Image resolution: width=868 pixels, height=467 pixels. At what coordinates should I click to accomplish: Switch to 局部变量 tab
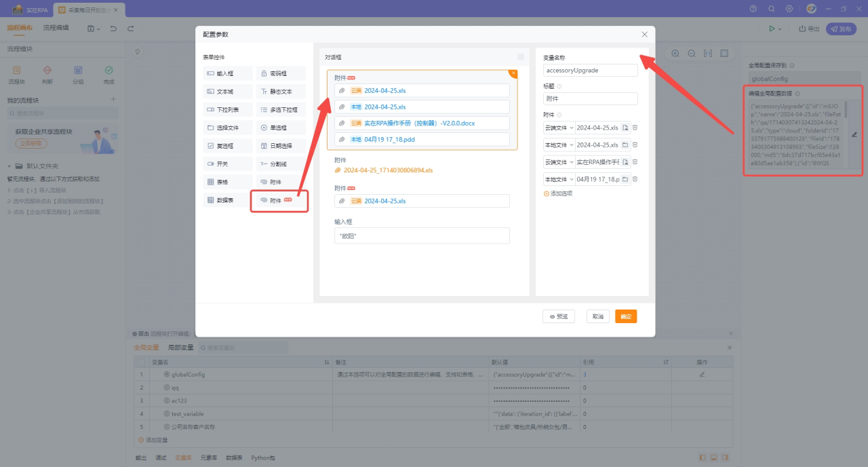pyautogui.click(x=180, y=348)
